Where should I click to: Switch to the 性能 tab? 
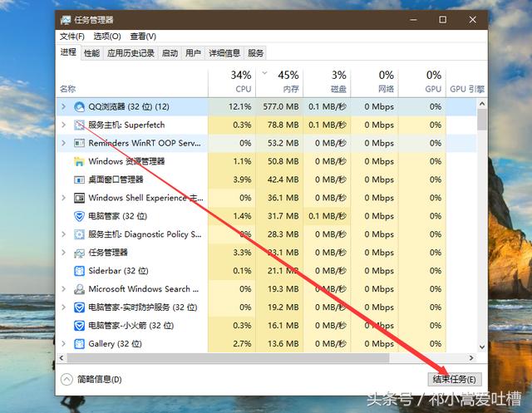point(91,53)
